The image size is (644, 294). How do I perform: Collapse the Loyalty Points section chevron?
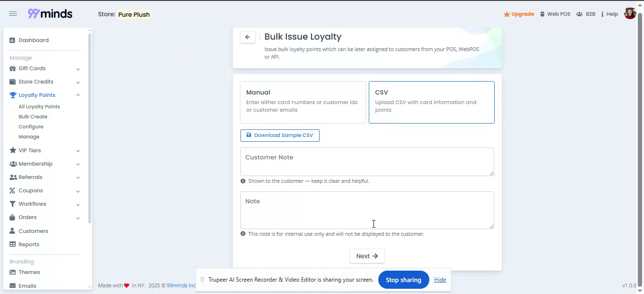tap(78, 95)
